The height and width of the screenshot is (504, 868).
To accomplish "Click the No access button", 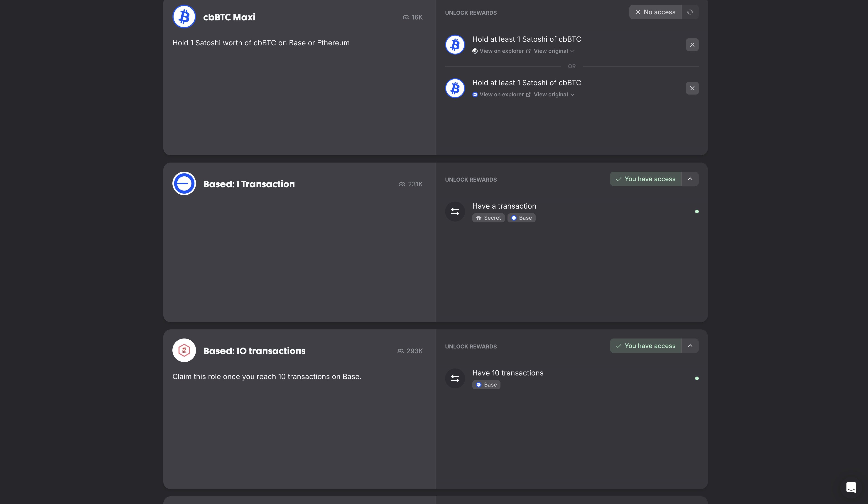I will pos(655,12).
